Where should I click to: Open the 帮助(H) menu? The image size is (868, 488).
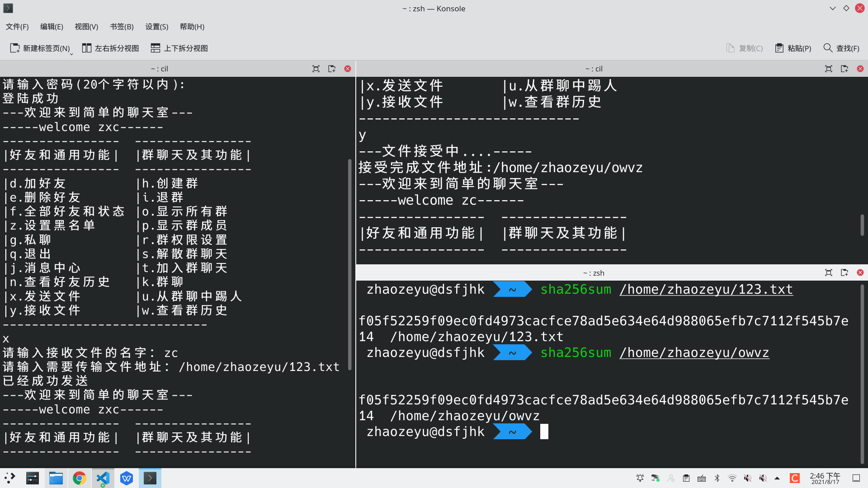192,27
